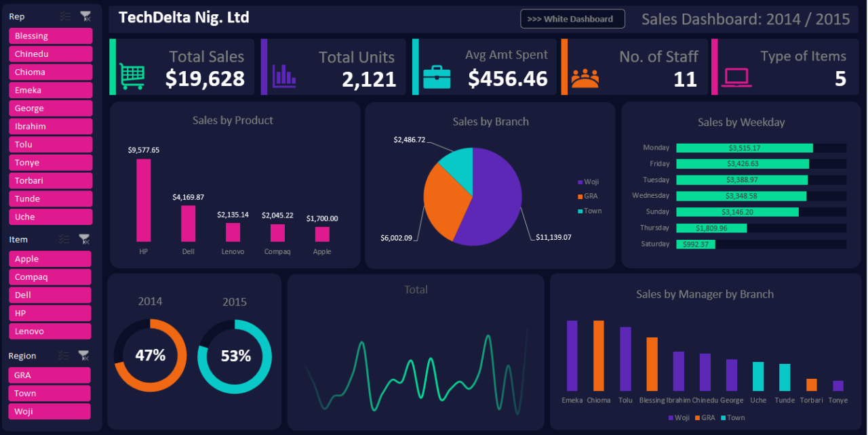The width and height of the screenshot is (868, 435).
Task: Click the GRA legend color swatch
Action: 580,196
